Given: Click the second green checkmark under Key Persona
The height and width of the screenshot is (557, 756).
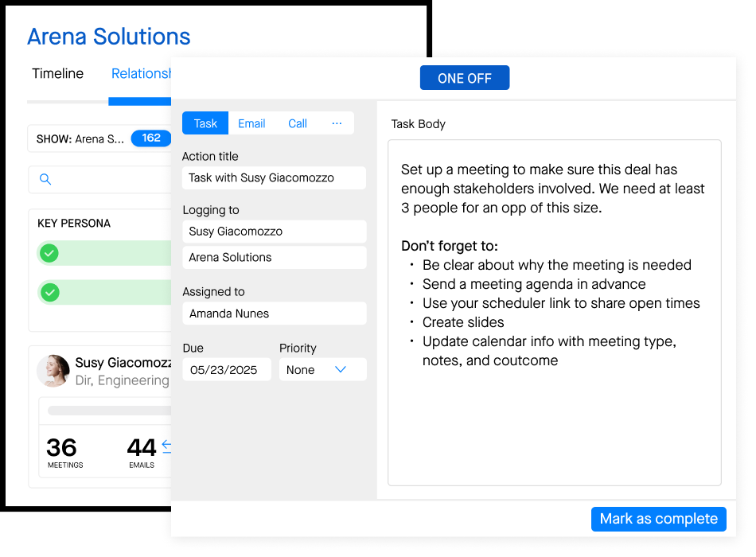Looking at the screenshot, I should [49, 292].
